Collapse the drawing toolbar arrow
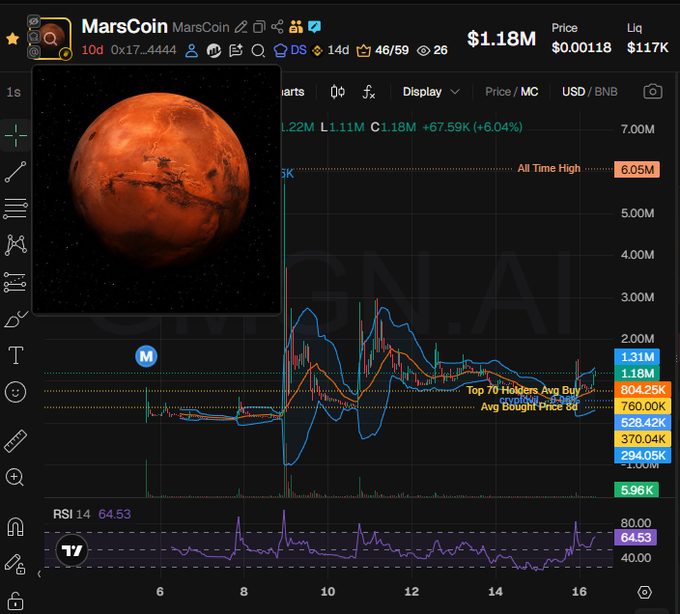This screenshot has height=614, width=680. [39, 574]
